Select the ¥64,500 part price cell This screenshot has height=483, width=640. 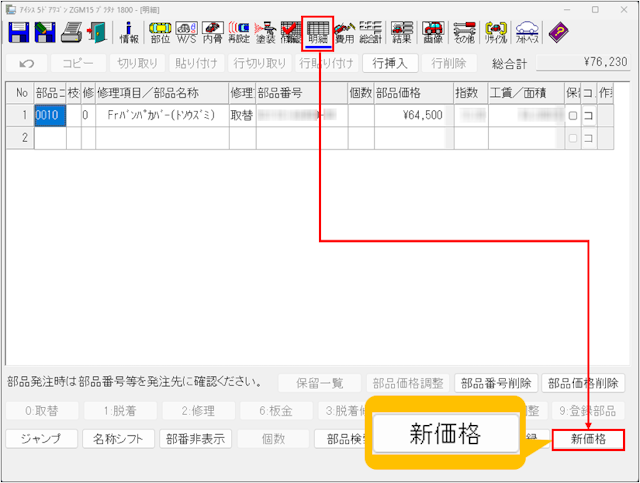(x=410, y=116)
